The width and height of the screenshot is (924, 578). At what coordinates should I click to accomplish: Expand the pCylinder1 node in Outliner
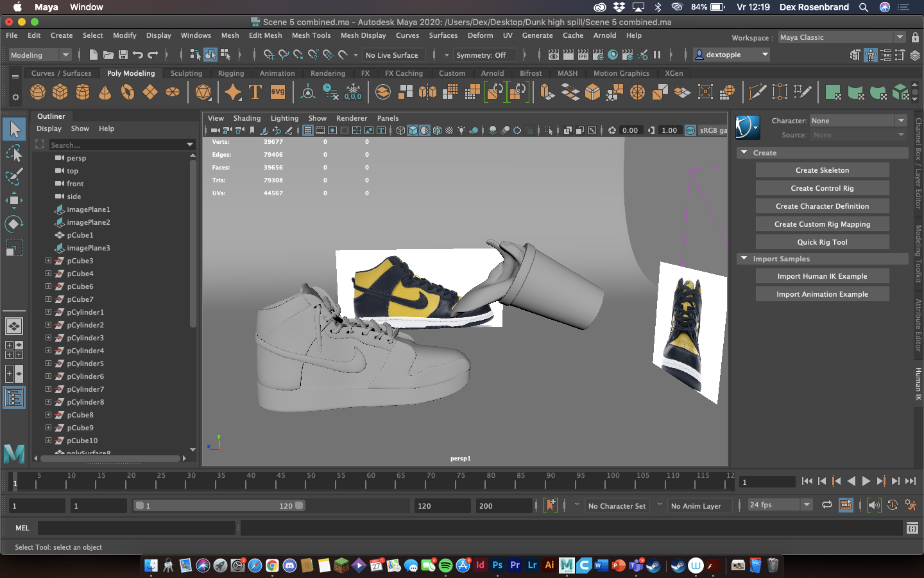(x=48, y=312)
